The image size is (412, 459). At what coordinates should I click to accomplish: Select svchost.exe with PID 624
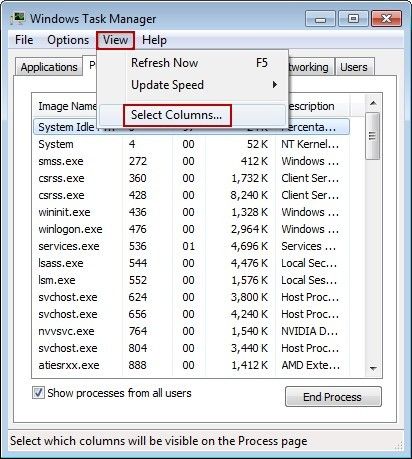click(x=191, y=297)
